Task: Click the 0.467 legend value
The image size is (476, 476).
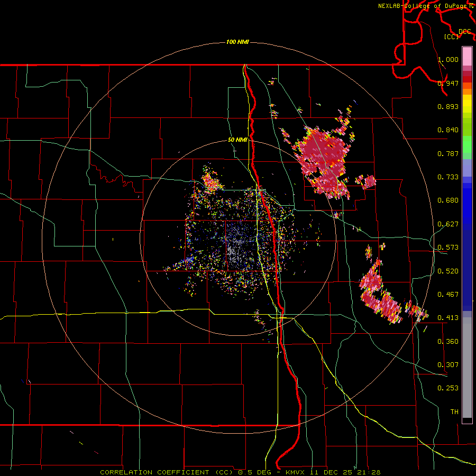Action: coord(448,295)
